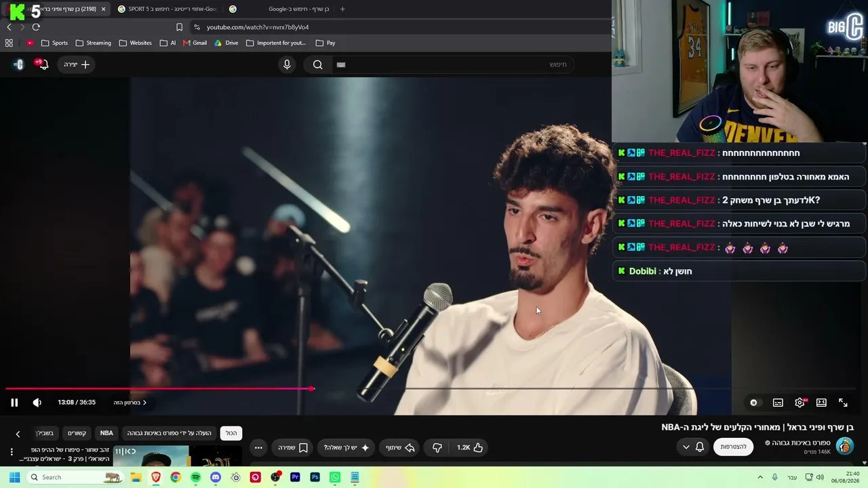
Task: Open the browser apps grid
Action: 9,43
